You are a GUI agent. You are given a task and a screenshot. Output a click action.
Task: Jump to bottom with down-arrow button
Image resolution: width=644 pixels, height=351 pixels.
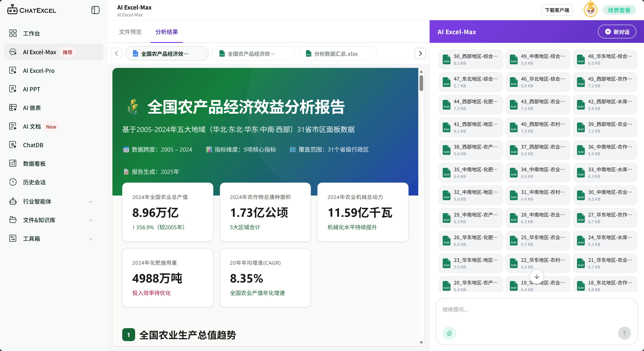tap(537, 276)
